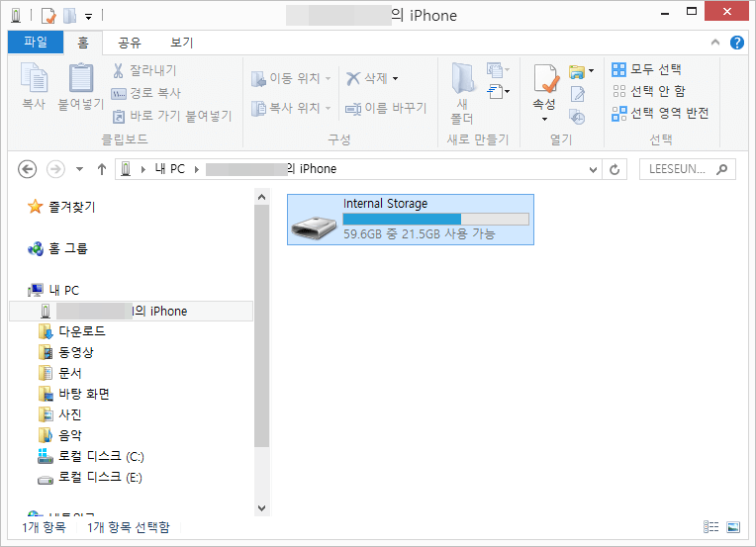This screenshot has width=756, height=547.
Task: Switch to Large icons view in status bar
Action: click(x=733, y=527)
